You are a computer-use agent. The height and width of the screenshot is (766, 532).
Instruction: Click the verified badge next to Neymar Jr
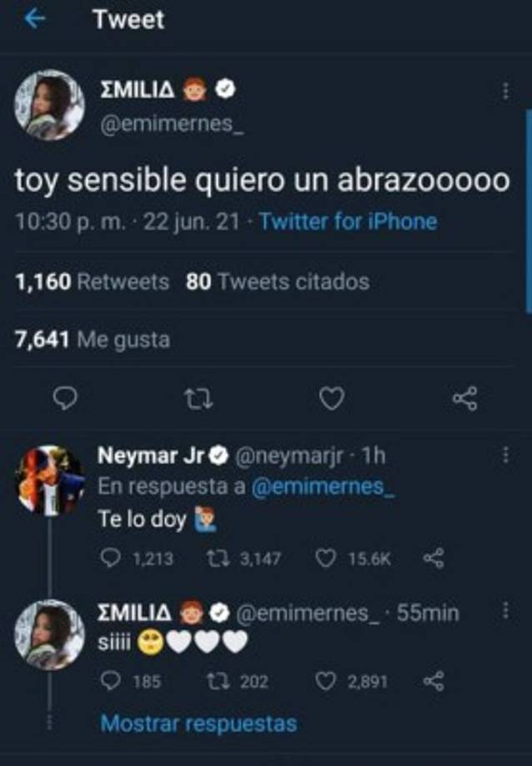[218, 455]
